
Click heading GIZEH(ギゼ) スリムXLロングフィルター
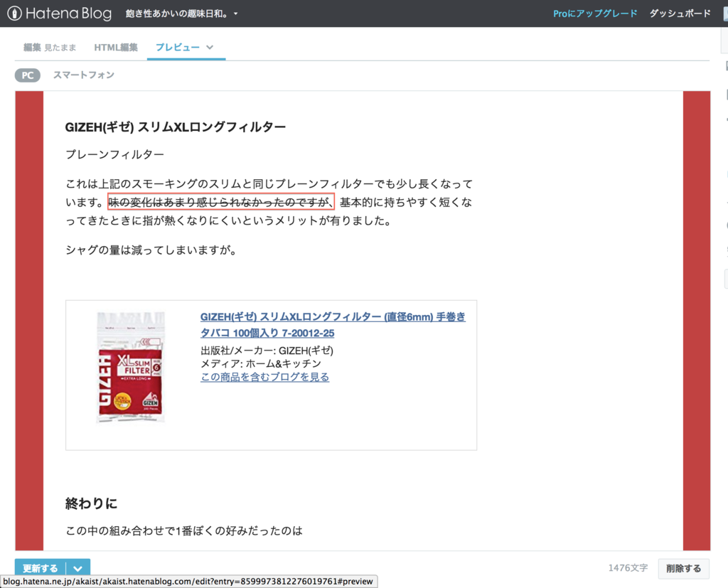click(x=176, y=127)
